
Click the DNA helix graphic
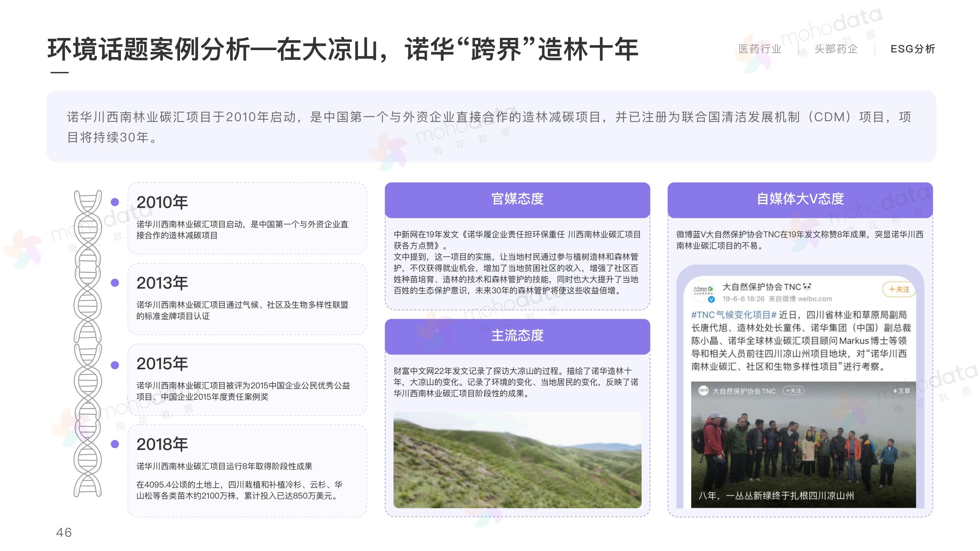click(88, 343)
